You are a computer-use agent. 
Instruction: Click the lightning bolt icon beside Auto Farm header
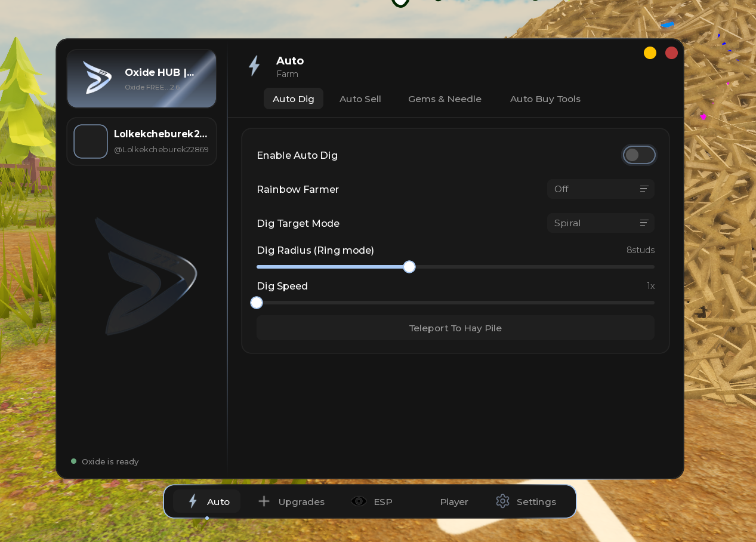coord(255,66)
